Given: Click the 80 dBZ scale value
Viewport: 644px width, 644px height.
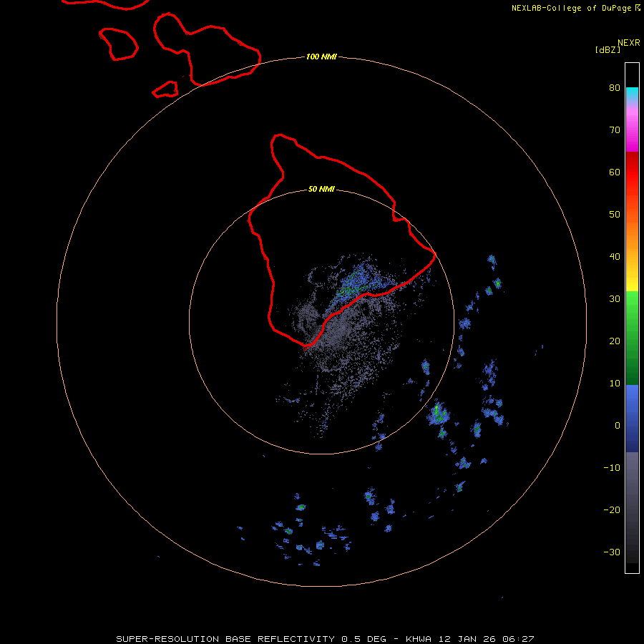Looking at the screenshot, I should (615, 88).
